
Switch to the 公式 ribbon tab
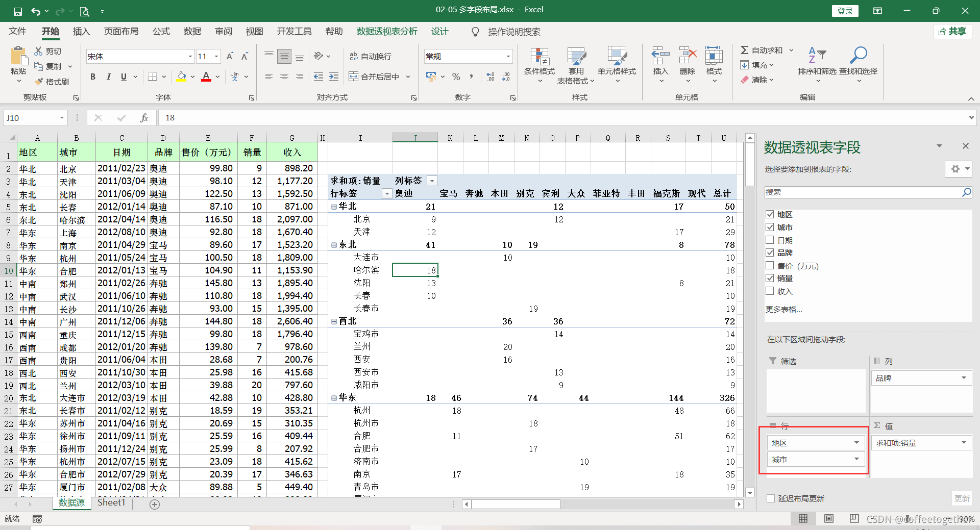tap(161, 32)
